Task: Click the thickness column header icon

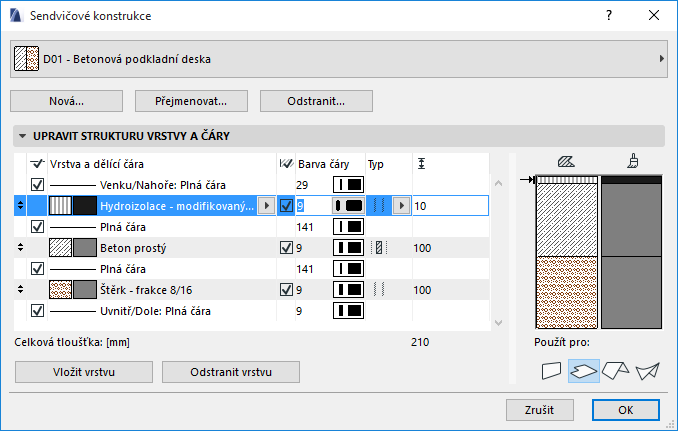Action: (x=422, y=164)
